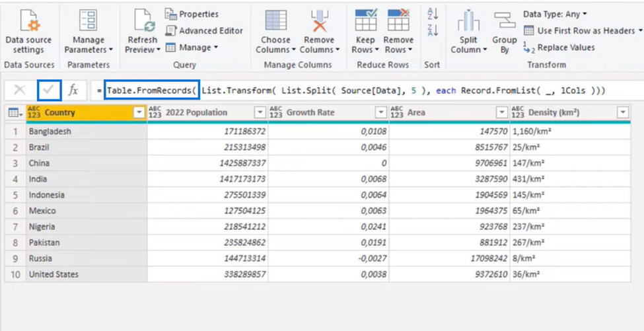Open Data source settings
Image resolution: width=644 pixels, height=331 pixels.
[x=28, y=32]
